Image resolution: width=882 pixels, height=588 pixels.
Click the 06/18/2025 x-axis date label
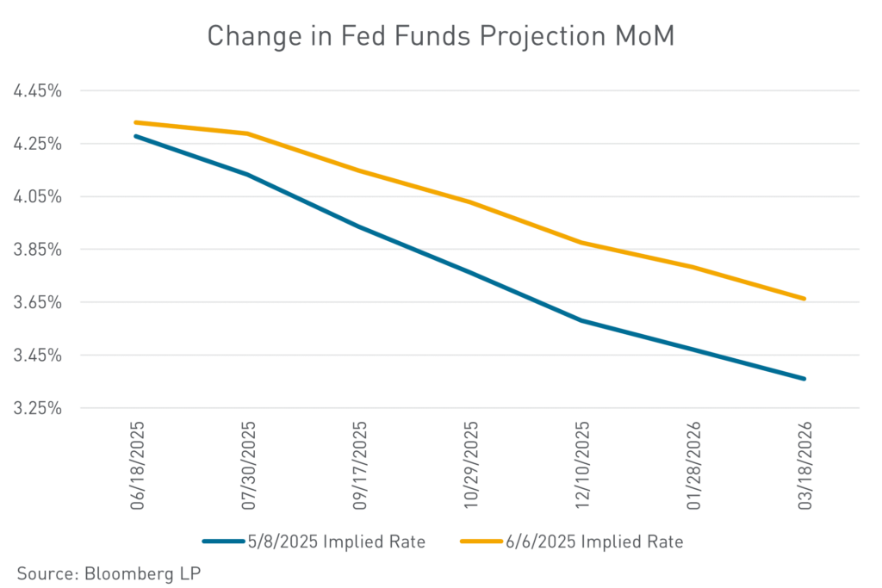[x=136, y=466]
